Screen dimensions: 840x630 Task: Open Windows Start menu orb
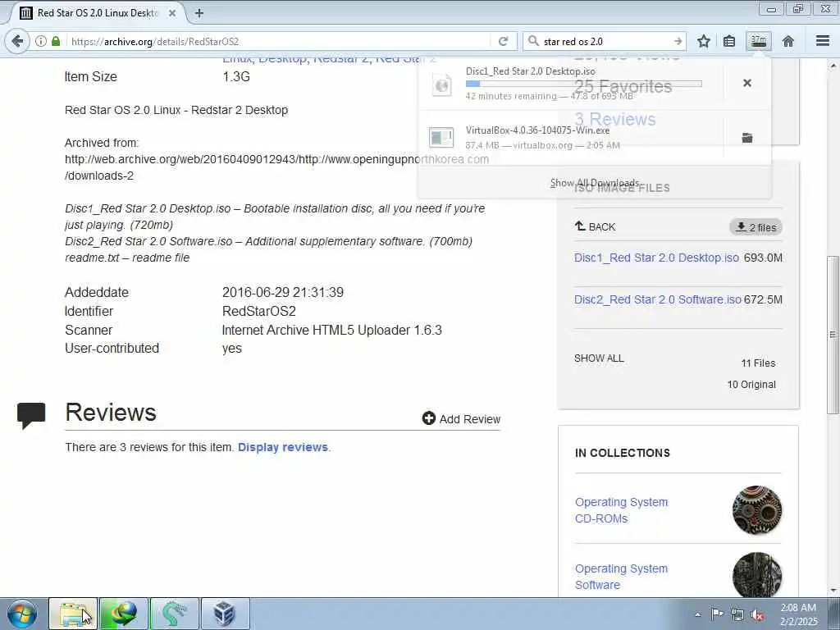tap(22, 614)
